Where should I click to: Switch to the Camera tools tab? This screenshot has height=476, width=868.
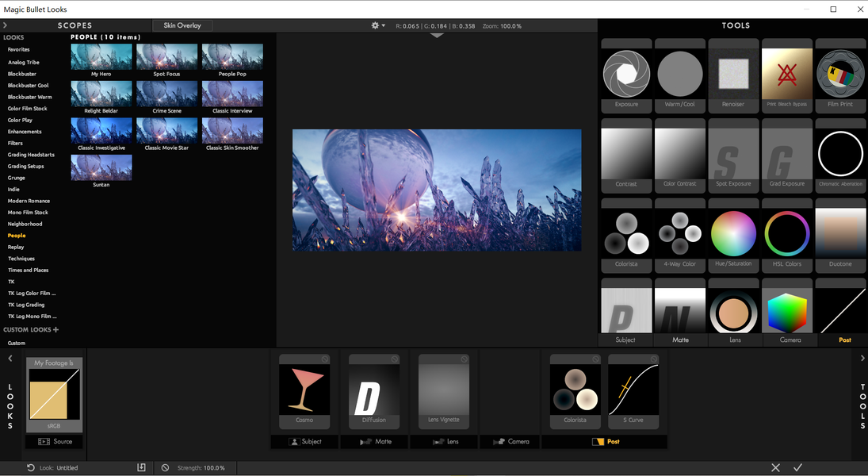coord(790,340)
